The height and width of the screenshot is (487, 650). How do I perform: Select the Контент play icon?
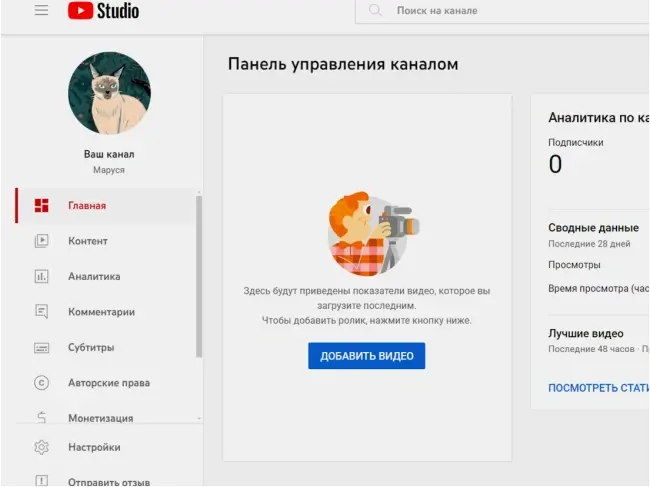click(x=41, y=241)
